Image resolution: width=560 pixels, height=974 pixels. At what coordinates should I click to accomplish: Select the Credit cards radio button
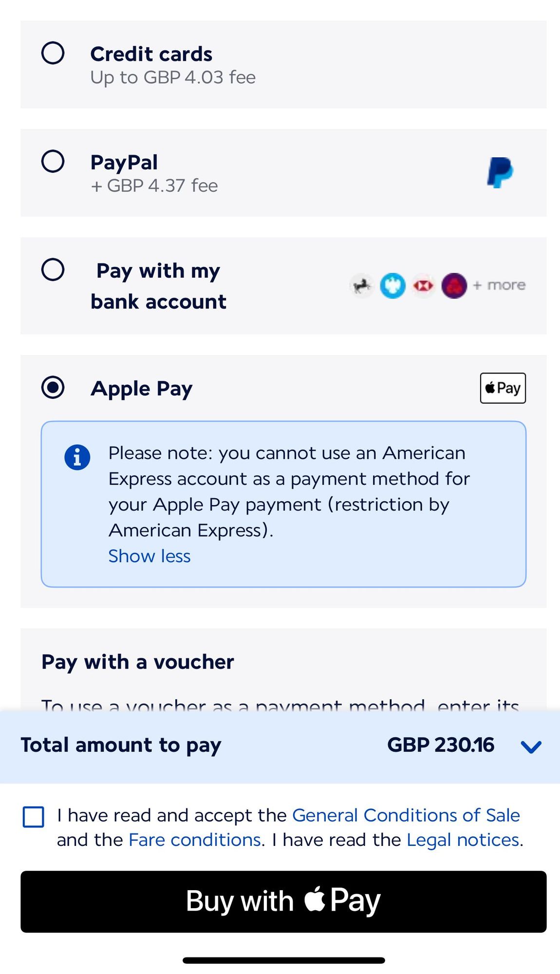53,53
